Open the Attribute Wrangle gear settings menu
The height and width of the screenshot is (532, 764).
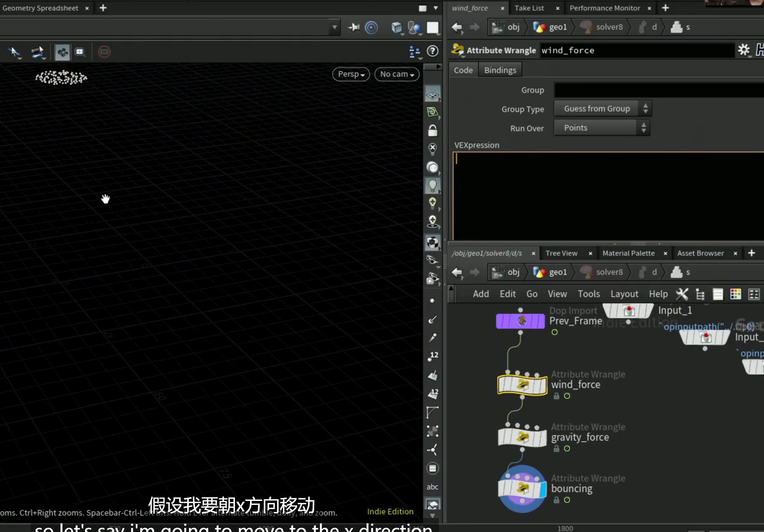coord(744,50)
